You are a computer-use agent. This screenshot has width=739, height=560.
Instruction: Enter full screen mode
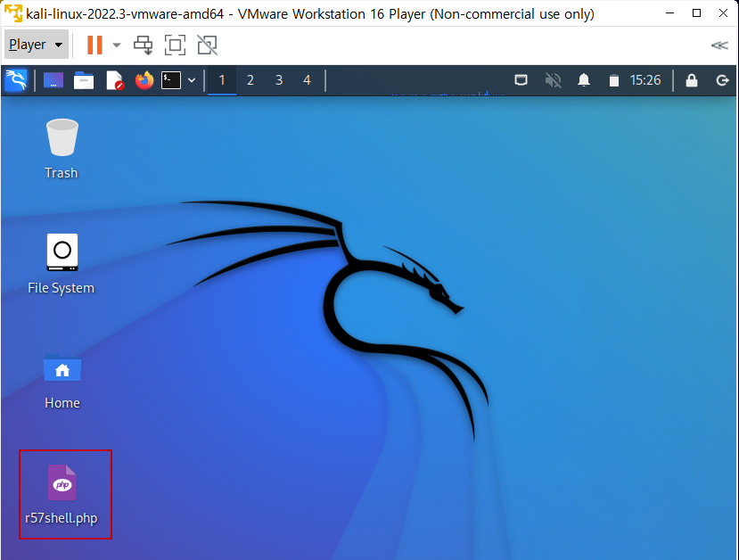[x=175, y=45]
